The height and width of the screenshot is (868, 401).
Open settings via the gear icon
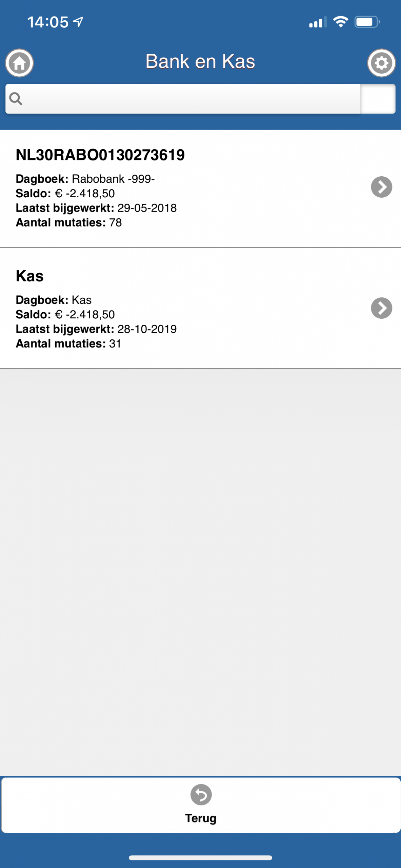(x=381, y=63)
